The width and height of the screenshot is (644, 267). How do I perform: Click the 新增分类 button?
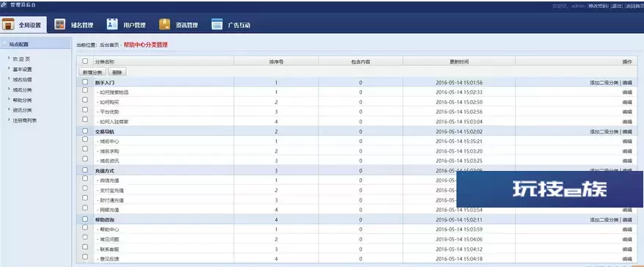(x=92, y=72)
